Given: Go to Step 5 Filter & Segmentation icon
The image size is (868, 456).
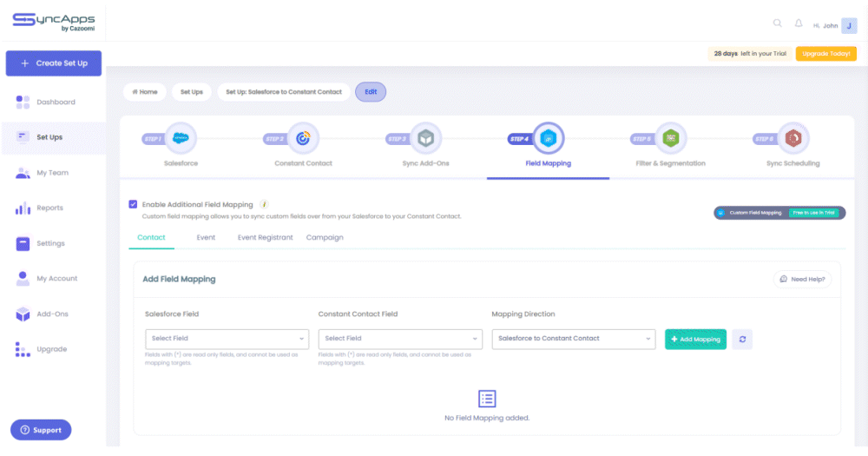Looking at the screenshot, I should 670,138.
